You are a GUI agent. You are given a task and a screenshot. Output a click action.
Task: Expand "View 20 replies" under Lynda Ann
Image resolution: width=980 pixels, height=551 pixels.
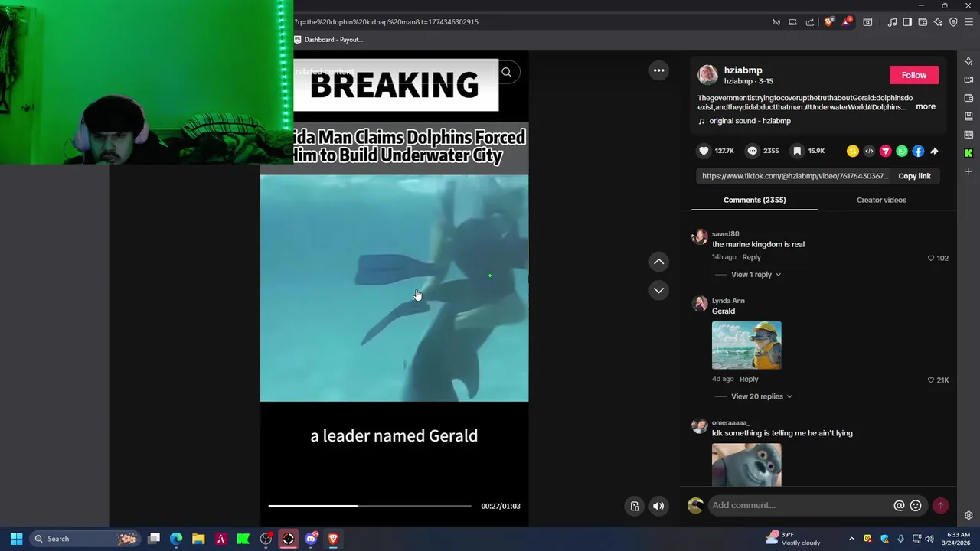pos(761,396)
